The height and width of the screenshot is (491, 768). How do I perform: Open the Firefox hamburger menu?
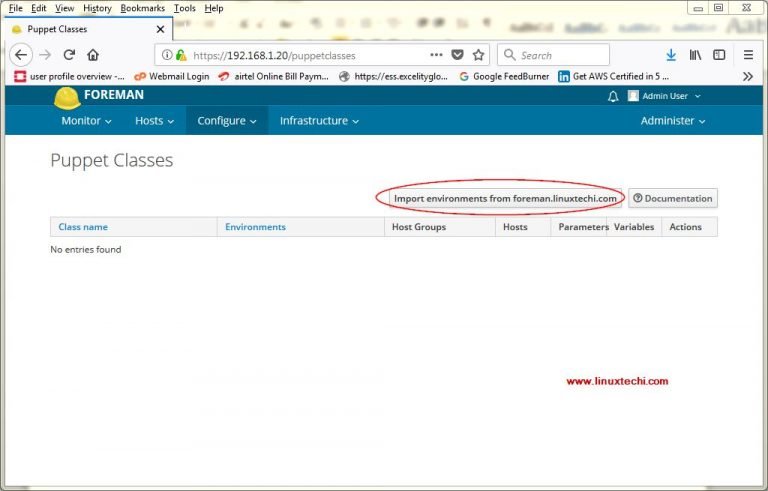pyautogui.click(x=748, y=55)
